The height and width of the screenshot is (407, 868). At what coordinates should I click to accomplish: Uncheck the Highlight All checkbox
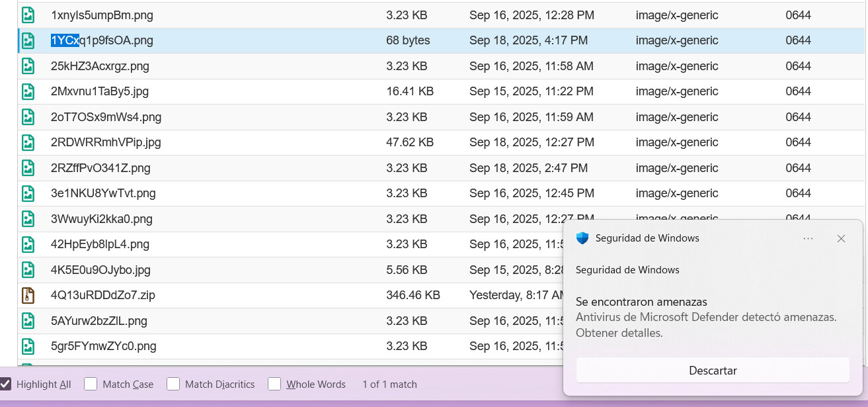pyautogui.click(x=6, y=384)
